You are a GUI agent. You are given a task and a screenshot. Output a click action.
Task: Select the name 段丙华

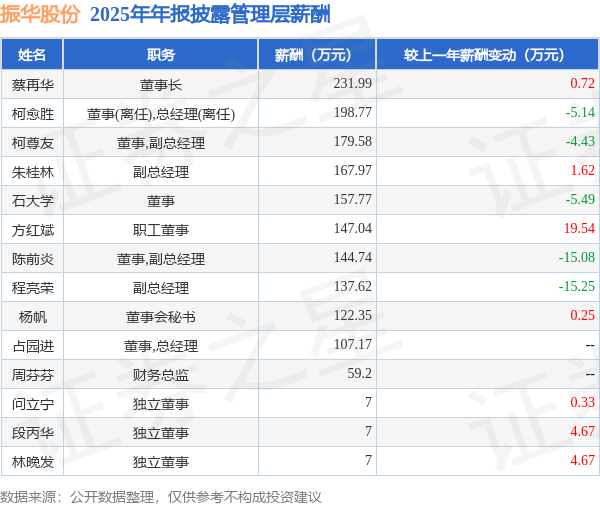click(33, 433)
